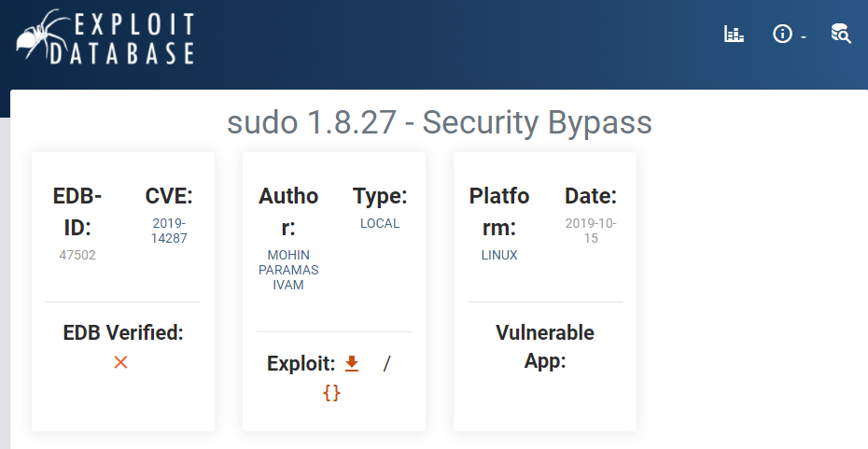
Task: Click the Exploit Database spider logo
Action: click(x=105, y=37)
